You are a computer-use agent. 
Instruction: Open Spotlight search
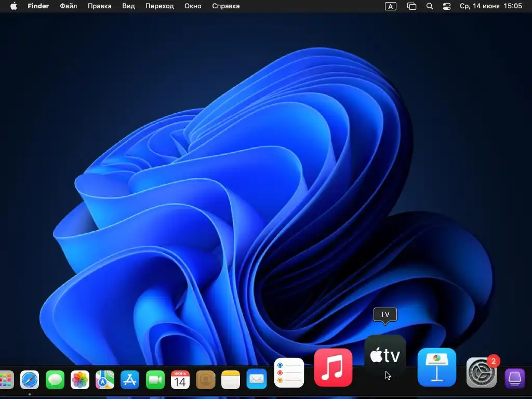pyautogui.click(x=430, y=6)
